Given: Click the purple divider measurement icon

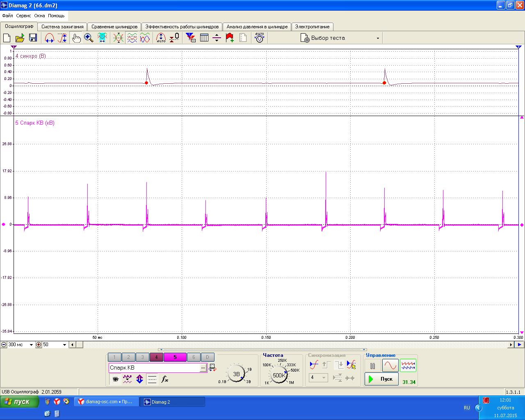Looking at the screenshot, I should 217,38.
